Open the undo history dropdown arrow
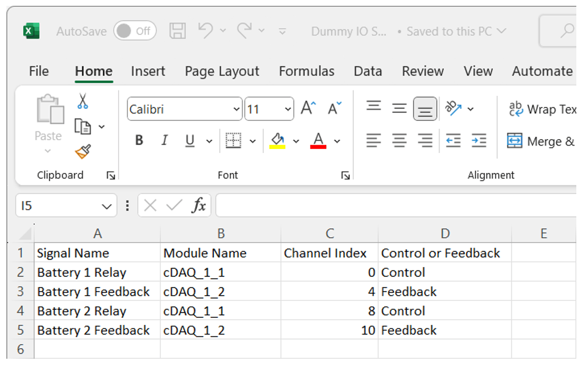 223,31
